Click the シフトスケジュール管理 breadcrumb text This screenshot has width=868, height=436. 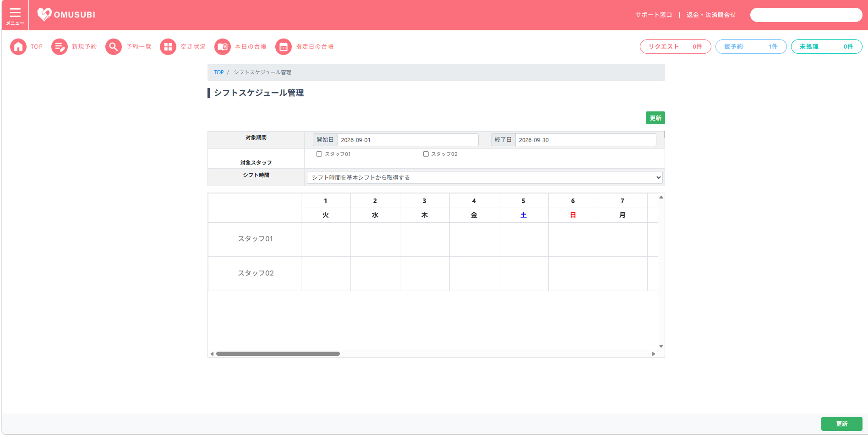[262, 72]
